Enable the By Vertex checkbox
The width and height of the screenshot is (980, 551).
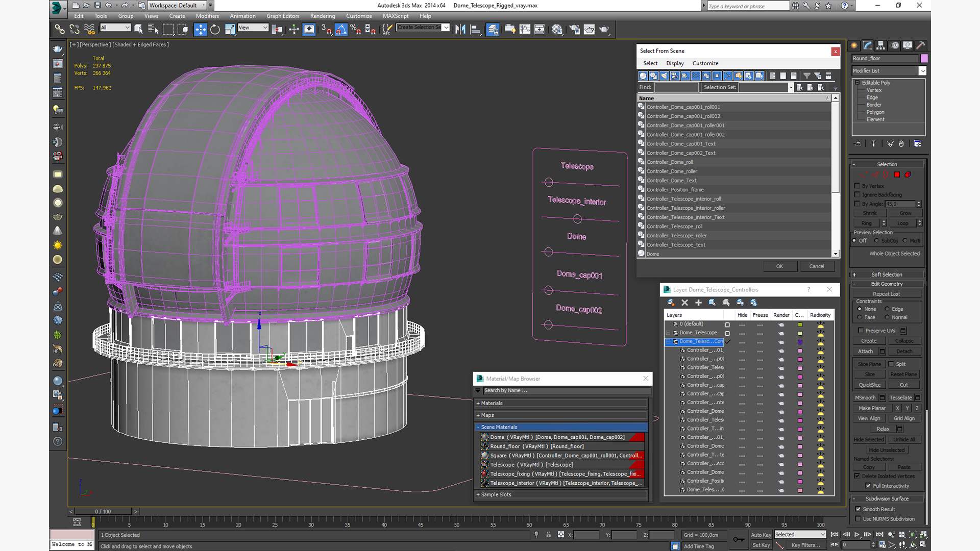point(857,186)
